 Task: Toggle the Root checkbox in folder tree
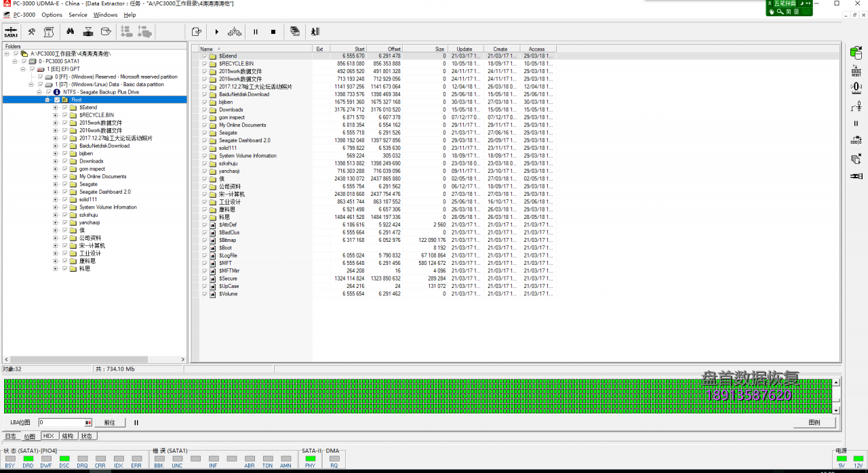click(57, 100)
